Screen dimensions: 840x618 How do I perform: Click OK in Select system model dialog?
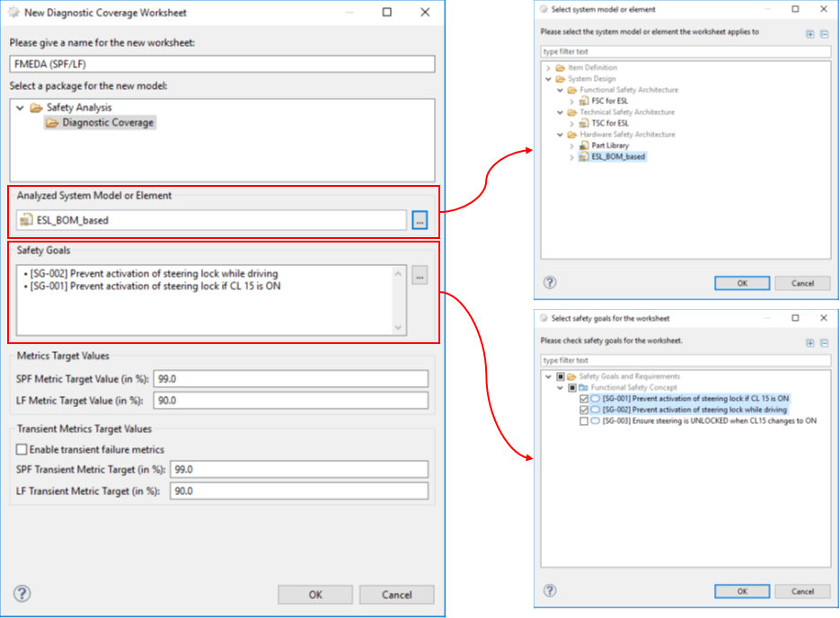pos(742,283)
